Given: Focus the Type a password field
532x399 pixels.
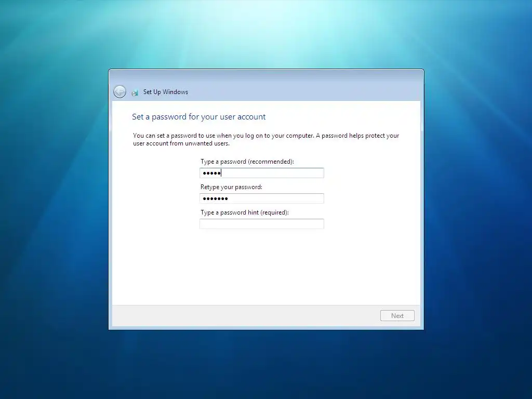Looking at the screenshot, I should pos(262,173).
